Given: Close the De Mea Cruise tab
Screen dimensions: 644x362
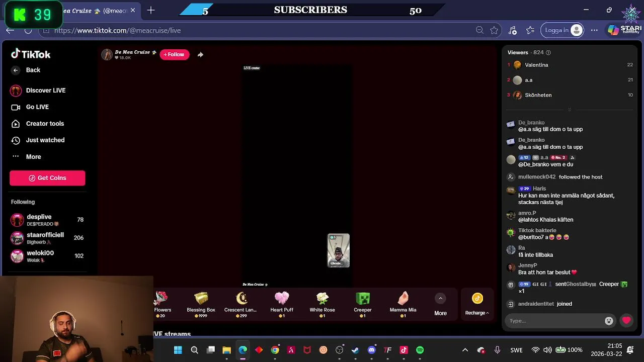Looking at the screenshot, I should tap(133, 11).
